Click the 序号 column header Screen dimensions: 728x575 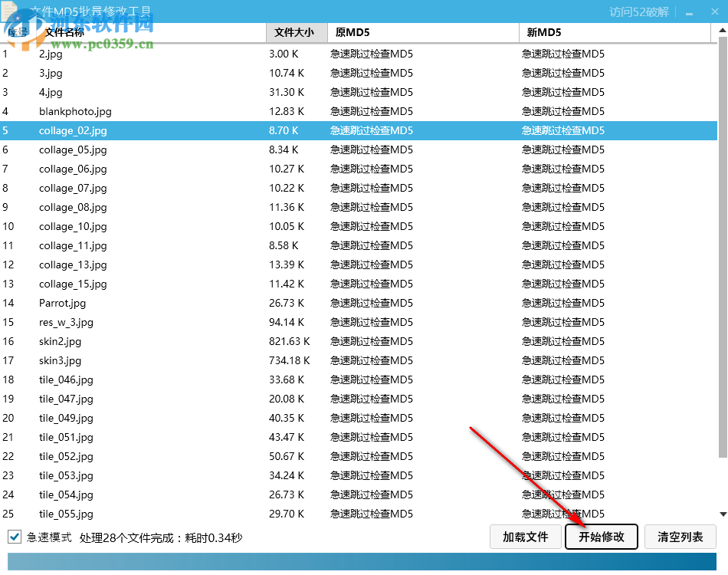(15, 32)
